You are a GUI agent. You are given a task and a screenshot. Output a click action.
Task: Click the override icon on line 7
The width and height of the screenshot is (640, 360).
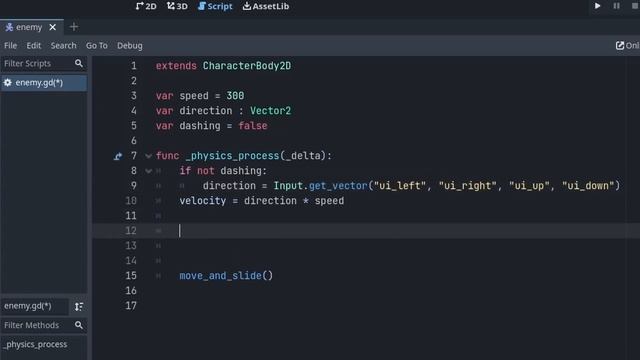pos(118,156)
